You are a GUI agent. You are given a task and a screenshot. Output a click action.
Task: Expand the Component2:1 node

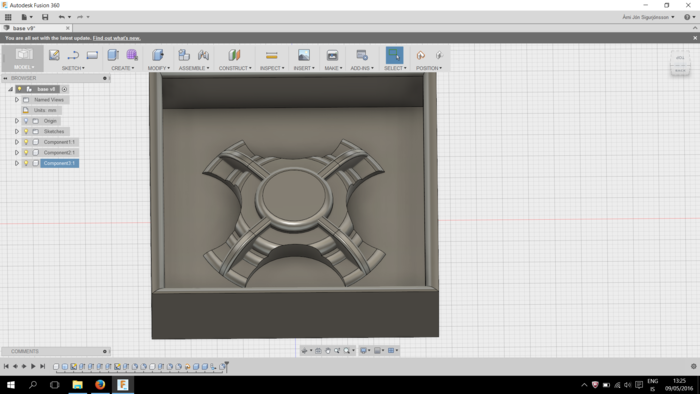point(17,153)
